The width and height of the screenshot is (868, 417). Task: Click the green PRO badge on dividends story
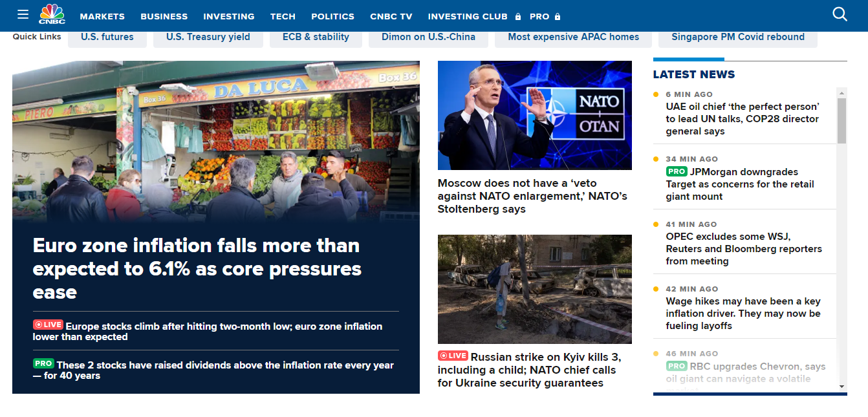point(43,364)
